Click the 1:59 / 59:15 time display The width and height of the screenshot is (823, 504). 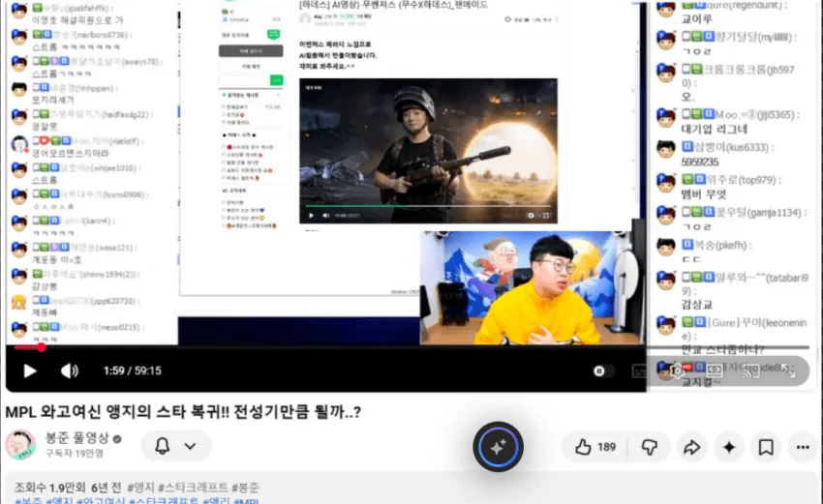pyautogui.click(x=133, y=371)
